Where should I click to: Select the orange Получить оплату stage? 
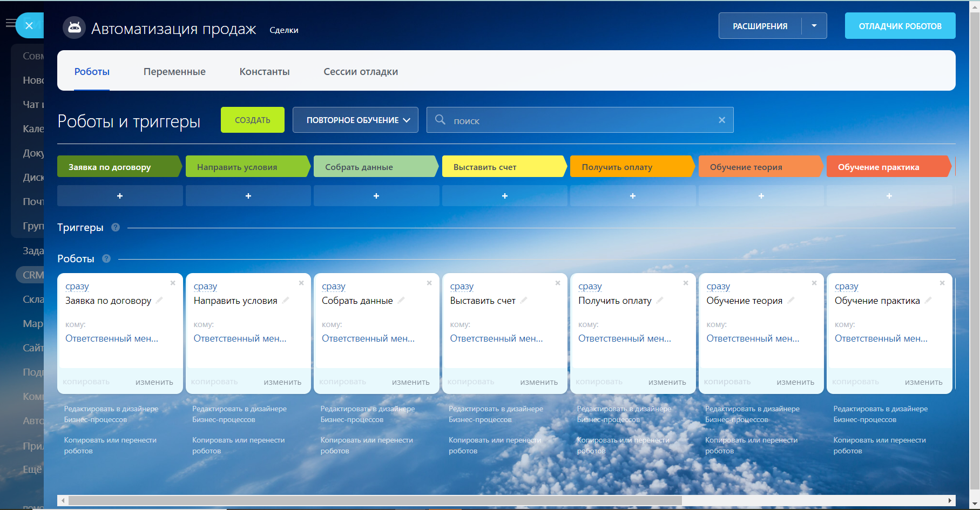click(x=630, y=167)
